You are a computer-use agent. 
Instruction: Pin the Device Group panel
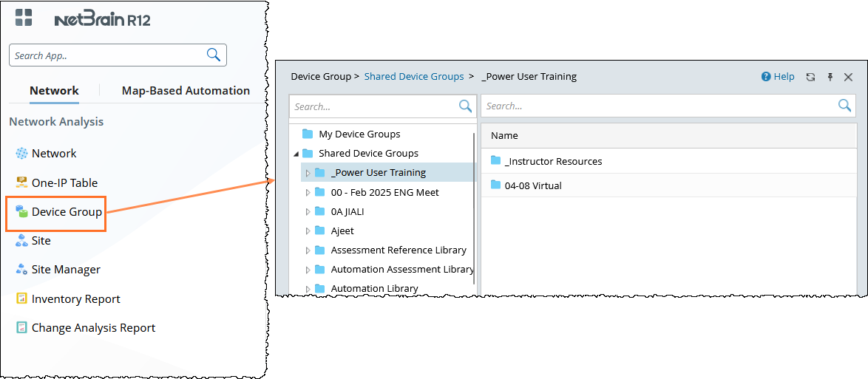[830, 78]
